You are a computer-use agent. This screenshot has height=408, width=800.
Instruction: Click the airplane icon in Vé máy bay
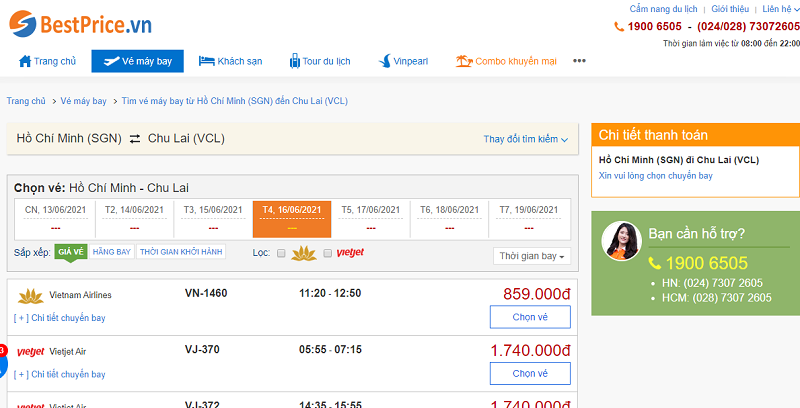[111, 61]
